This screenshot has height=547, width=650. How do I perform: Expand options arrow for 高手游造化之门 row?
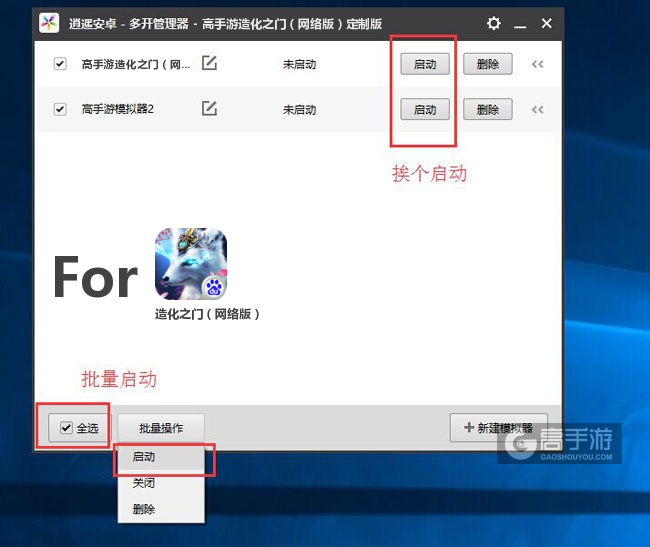pyautogui.click(x=538, y=64)
